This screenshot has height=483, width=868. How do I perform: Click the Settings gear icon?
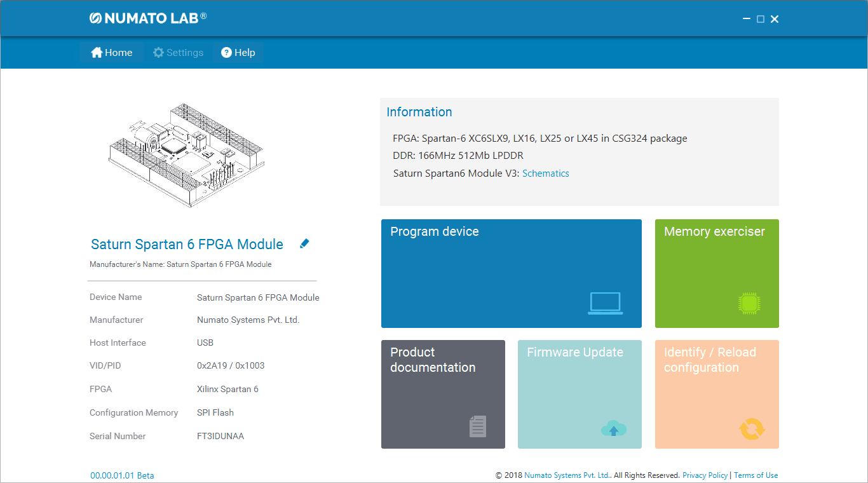[x=158, y=52]
